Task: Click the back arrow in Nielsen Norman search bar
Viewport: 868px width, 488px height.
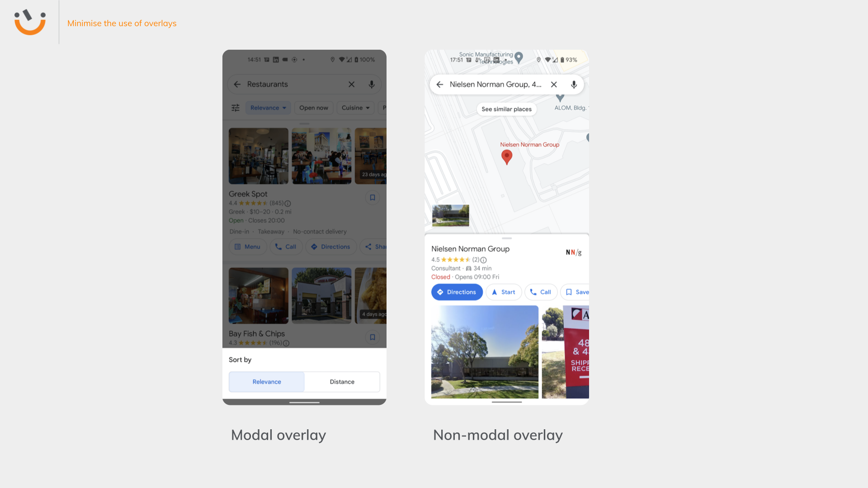Action: coord(440,84)
